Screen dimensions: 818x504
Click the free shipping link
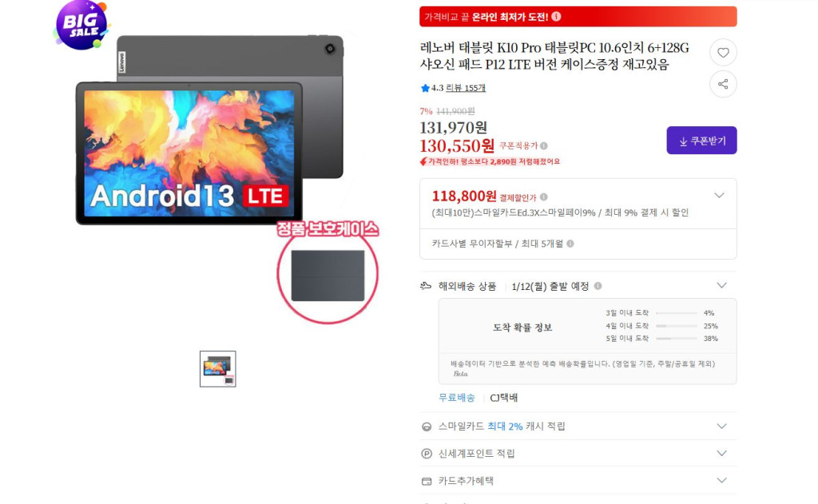click(x=456, y=398)
